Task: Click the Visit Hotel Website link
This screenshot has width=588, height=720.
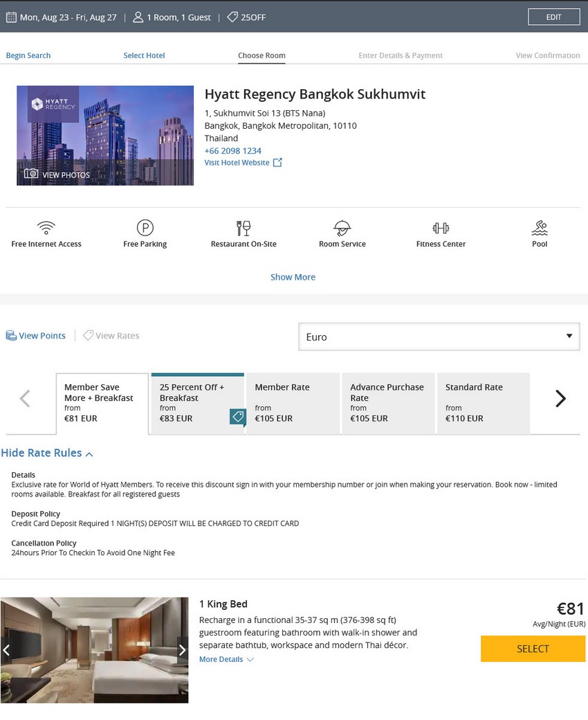Action: tap(237, 163)
